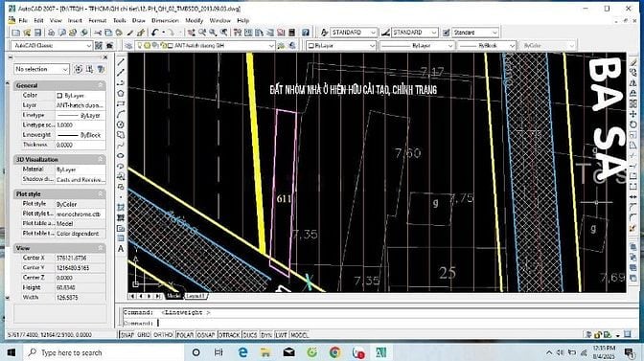Select the Spline draw tool
Screen dimensions: 644x361
tap(121, 146)
